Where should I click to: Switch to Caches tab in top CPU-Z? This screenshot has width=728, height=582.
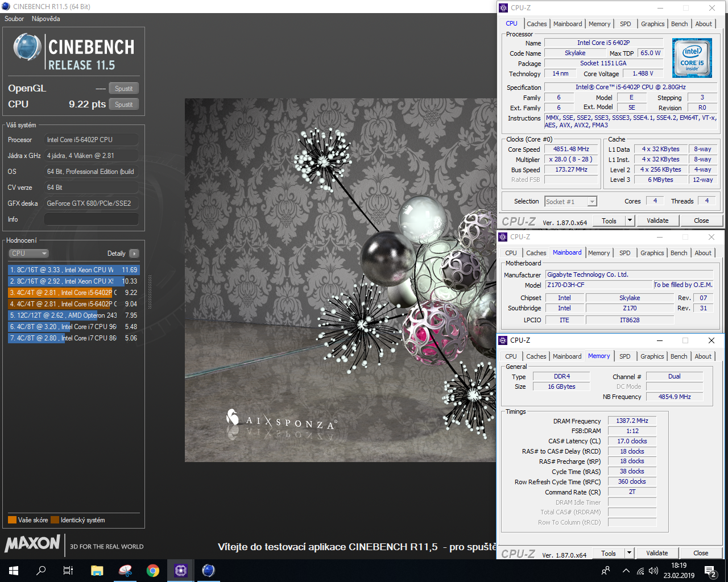(536, 24)
